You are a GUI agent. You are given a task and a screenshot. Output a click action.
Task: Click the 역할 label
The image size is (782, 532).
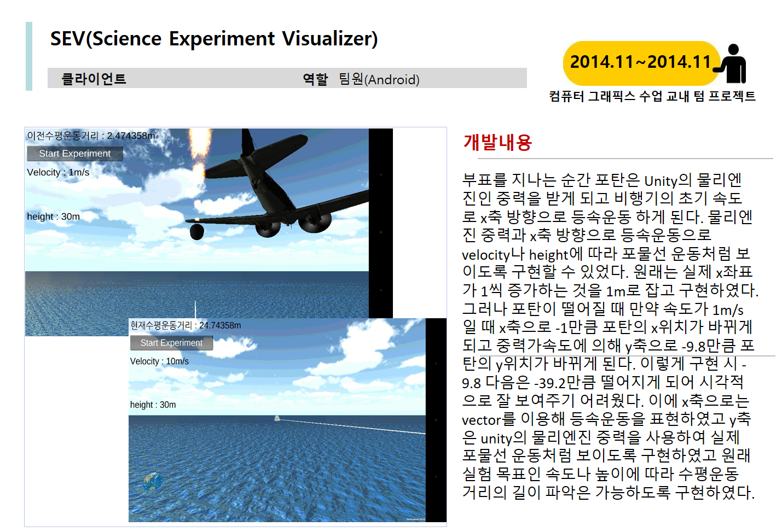point(315,79)
